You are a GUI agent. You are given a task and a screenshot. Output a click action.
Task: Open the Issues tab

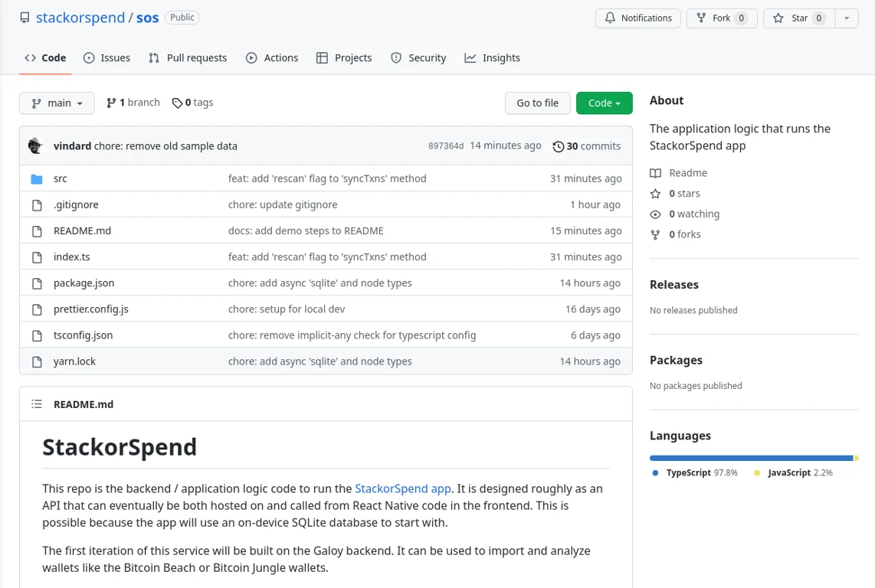[x=107, y=58]
